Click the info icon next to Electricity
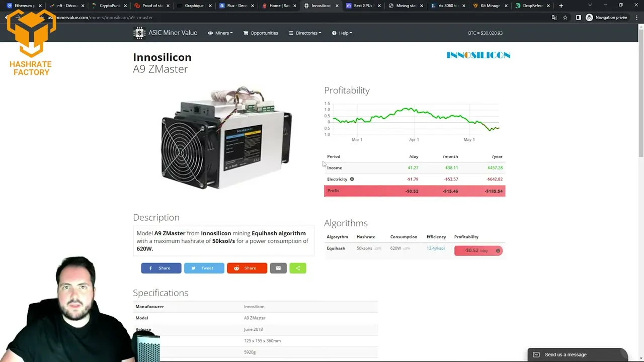The image size is (644, 362). 352,179
